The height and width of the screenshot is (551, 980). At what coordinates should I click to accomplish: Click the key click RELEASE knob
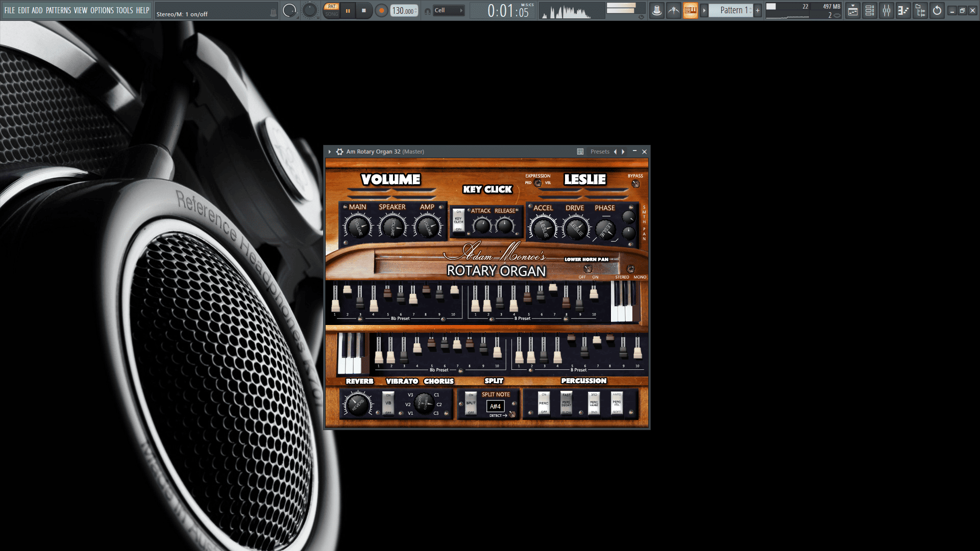505,225
